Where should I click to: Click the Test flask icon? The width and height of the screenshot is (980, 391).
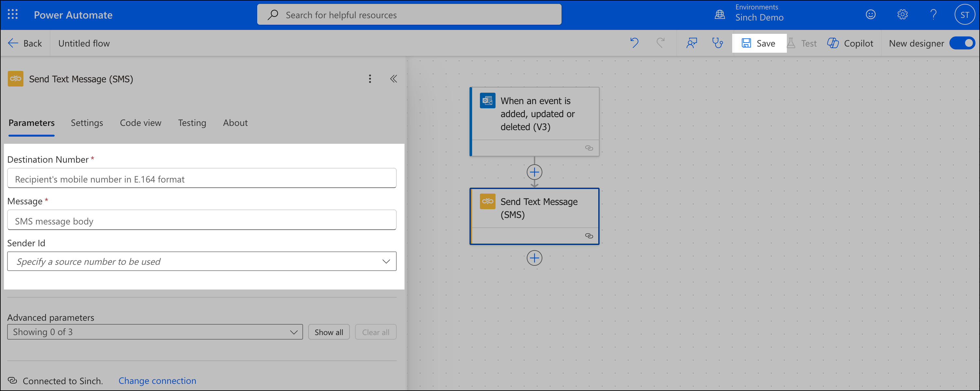791,43
